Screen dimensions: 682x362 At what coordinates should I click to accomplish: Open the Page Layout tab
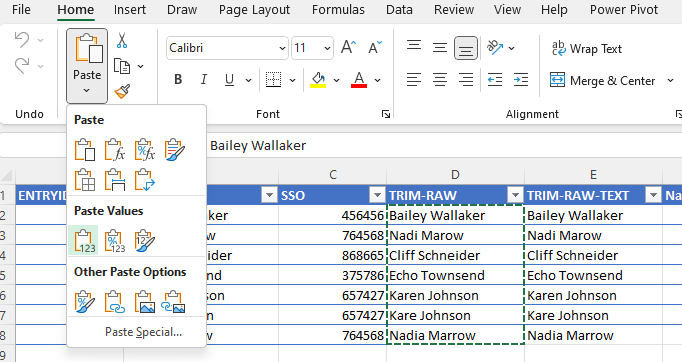(254, 10)
